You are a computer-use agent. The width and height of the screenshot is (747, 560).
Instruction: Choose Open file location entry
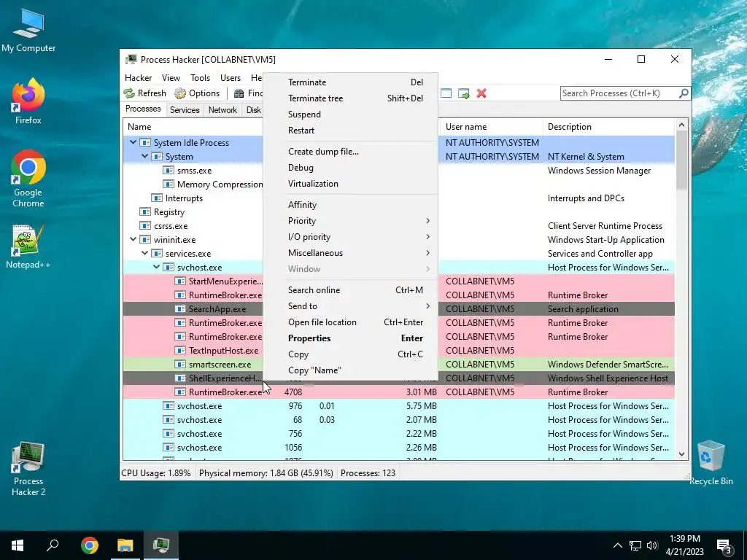point(351,322)
